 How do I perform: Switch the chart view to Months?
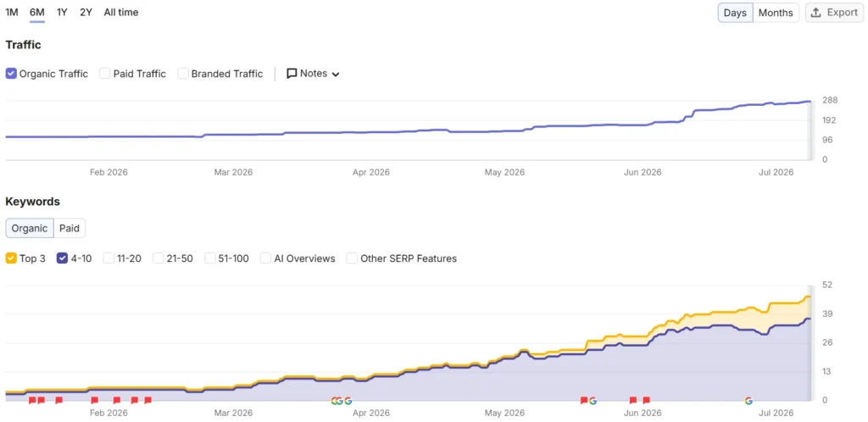point(776,13)
